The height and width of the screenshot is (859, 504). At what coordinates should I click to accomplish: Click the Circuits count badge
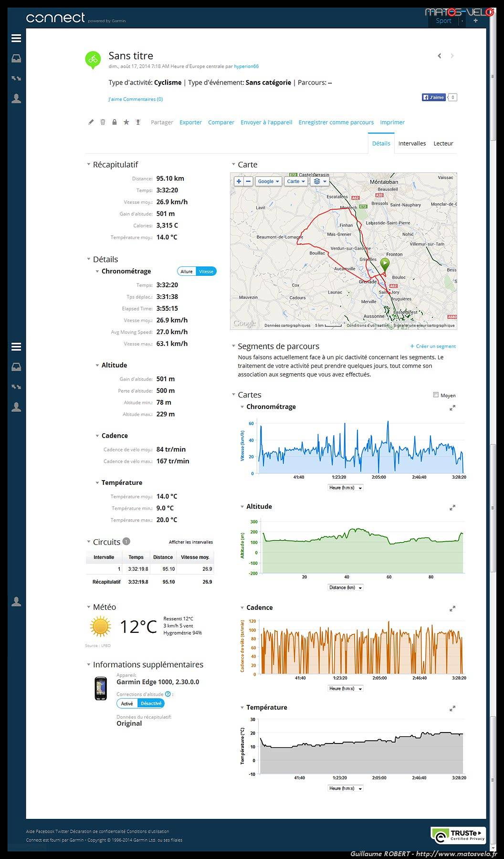pyautogui.click(x=126, y=541)
